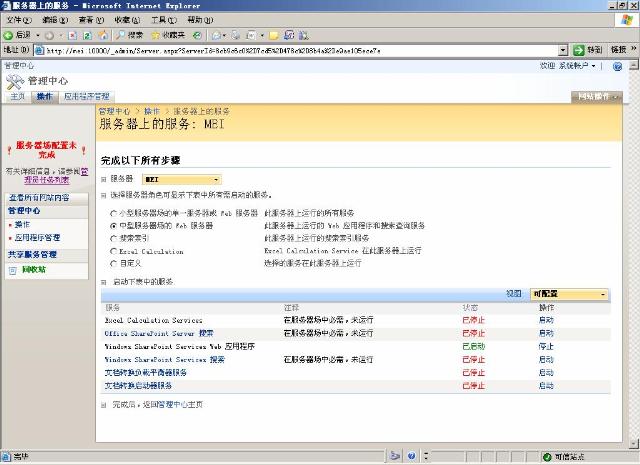Open the Site Actions (网站操作) menu

(597, 97)
